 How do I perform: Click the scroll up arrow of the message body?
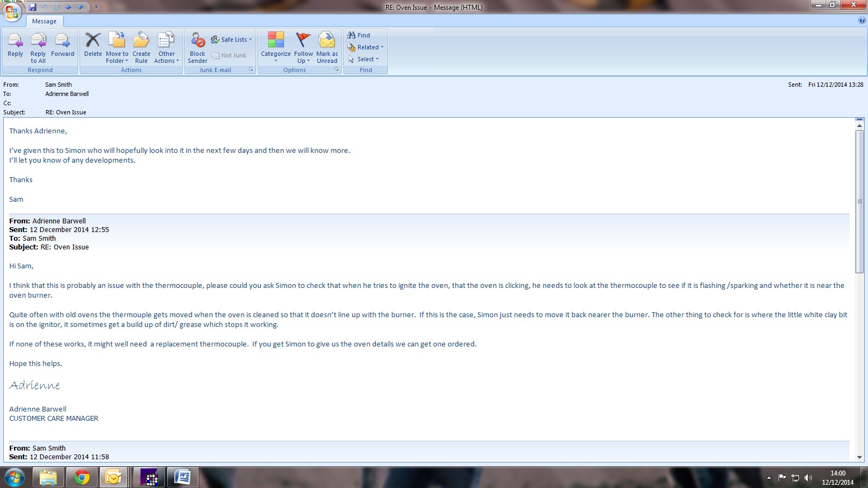(859, 125)
